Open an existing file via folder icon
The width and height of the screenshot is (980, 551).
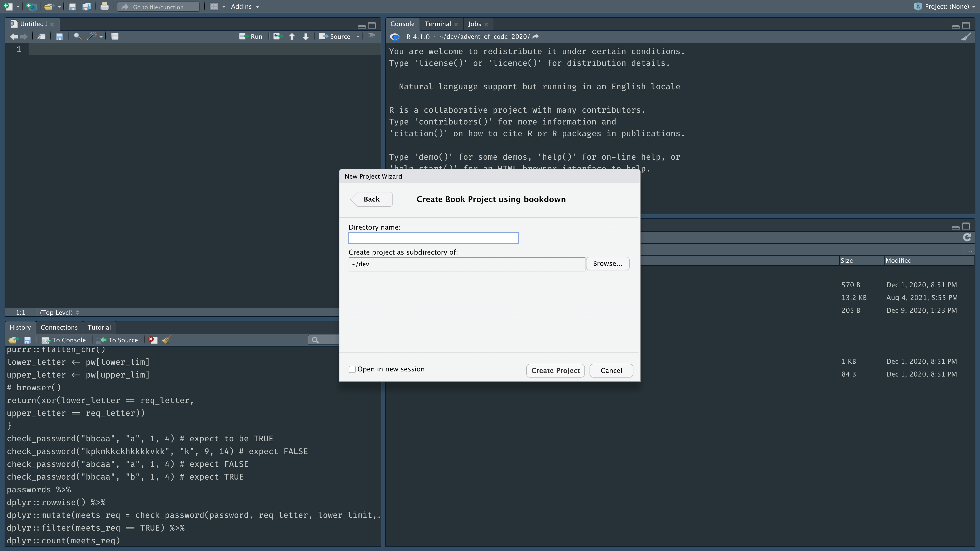coord(50,6)
